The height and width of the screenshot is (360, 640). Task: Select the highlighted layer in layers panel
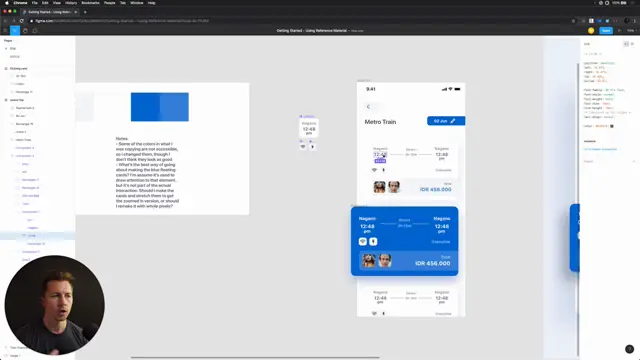(x=38, y=236)
